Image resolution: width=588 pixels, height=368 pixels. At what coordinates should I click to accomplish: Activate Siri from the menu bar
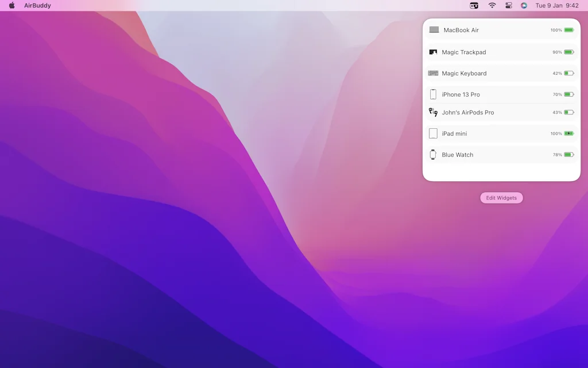[x=524, y=6]
